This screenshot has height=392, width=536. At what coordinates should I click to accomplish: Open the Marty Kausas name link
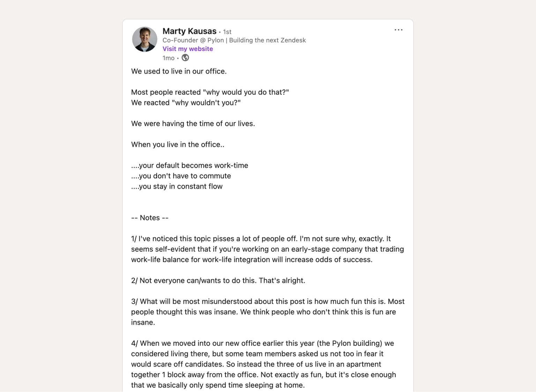coord(189,31)
